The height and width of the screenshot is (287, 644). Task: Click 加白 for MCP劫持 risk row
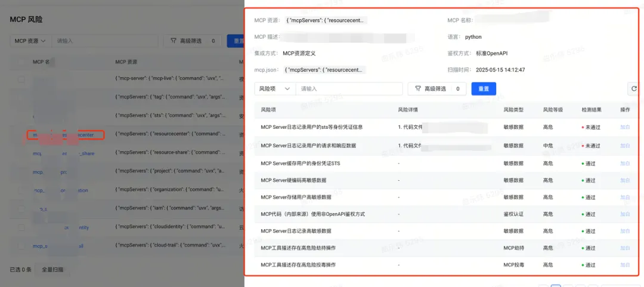(625, 248)
